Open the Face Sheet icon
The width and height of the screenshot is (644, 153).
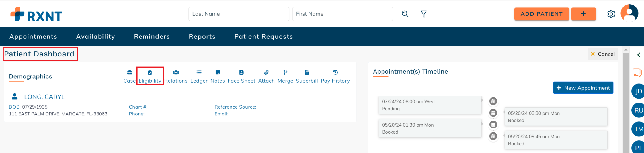click(x=241, y=72)
